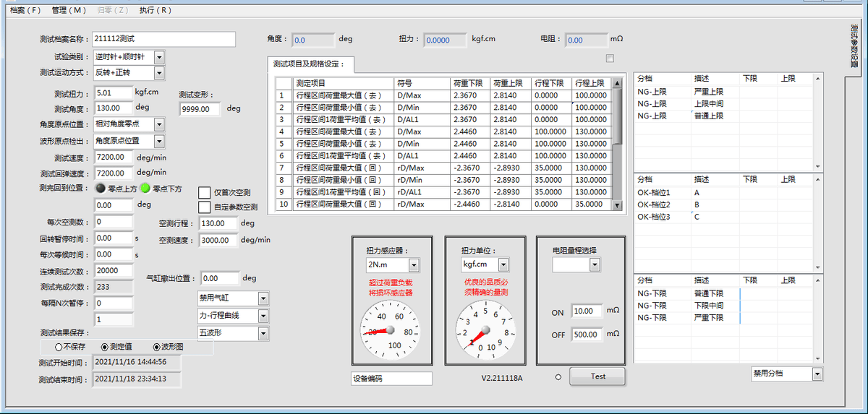Click the 连续测试次数 20000 field

(x=113, y=271)
